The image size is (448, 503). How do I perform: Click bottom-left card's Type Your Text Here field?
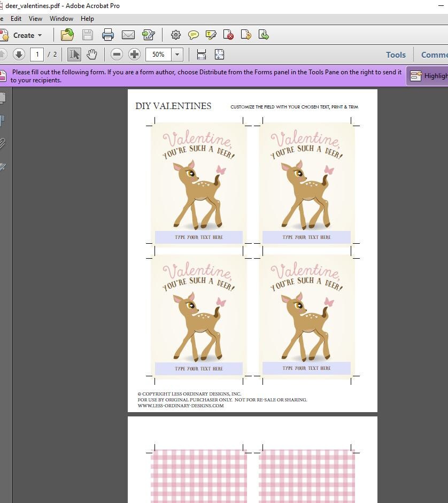coord(199,369)
